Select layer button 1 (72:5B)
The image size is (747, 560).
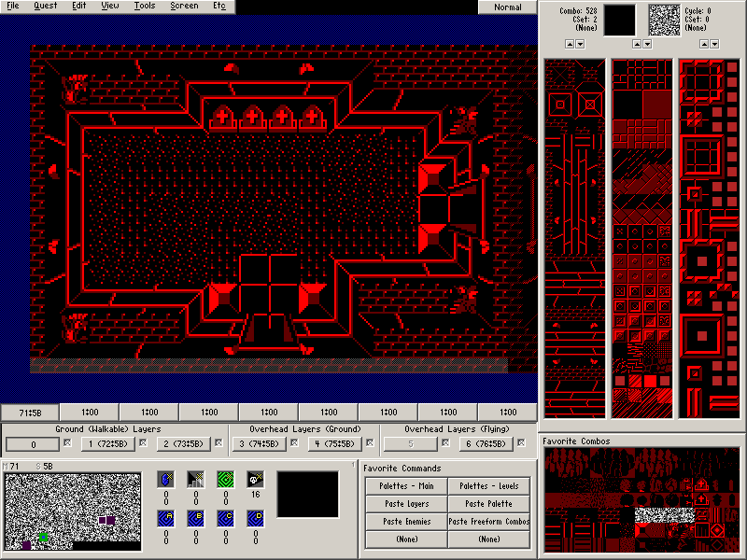108,444
